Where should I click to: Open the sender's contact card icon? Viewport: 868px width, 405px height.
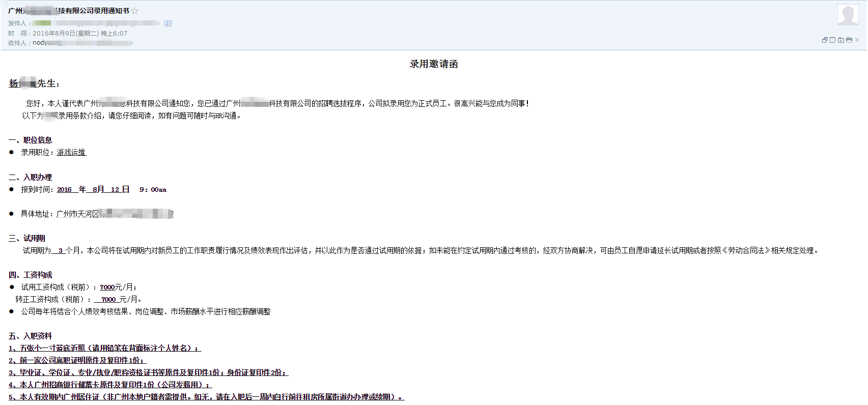click(x=169, y=23)
